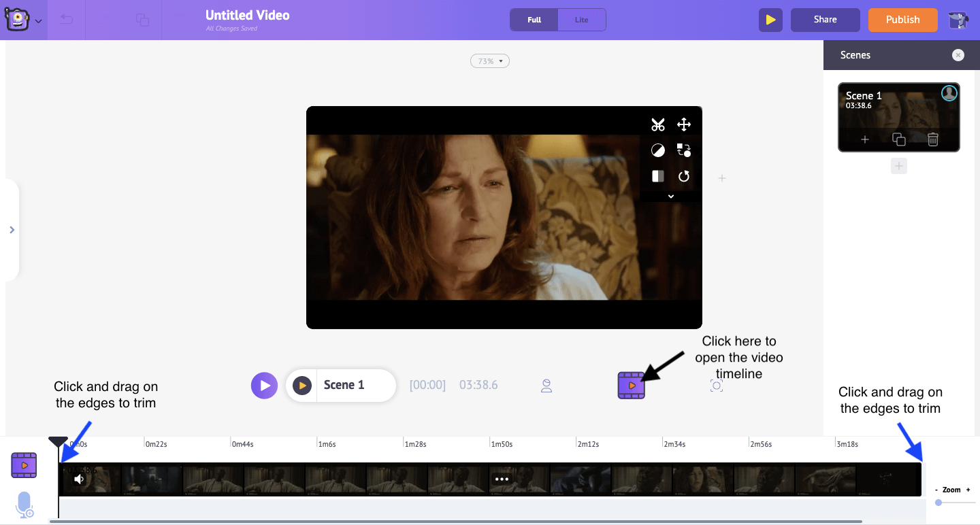
Task: Open the video timeline filmstrip icon
Action: click(631, 386)
